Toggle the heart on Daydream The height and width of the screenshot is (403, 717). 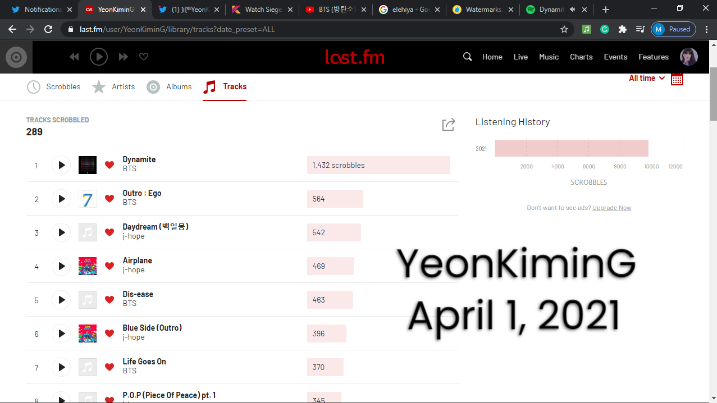tap(109, 232)
